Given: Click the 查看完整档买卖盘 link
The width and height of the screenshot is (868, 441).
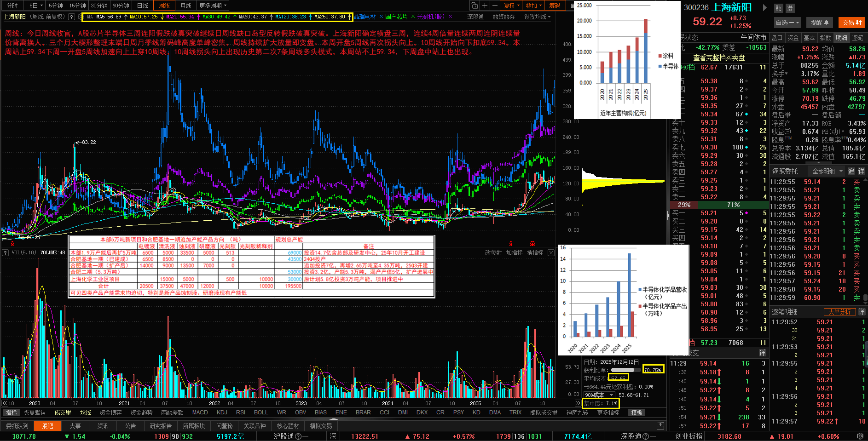Looking at the screenshot, I should coord(719,57).
